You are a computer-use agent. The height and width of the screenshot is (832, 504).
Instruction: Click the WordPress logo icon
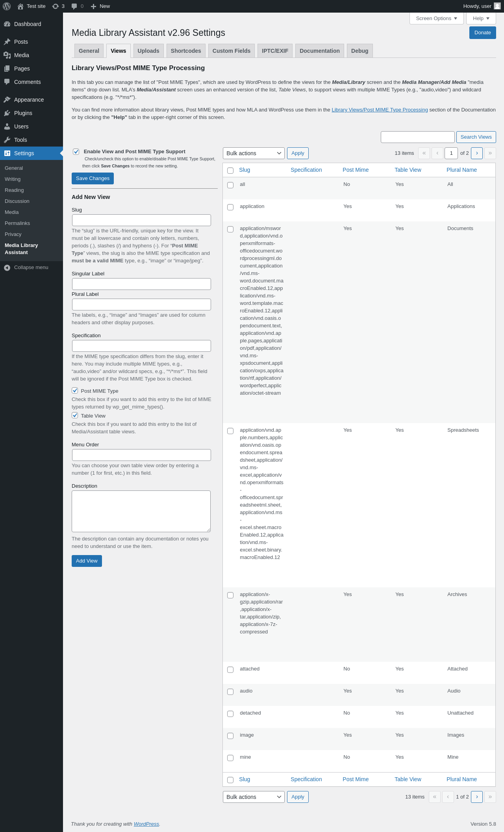point(7,6)
